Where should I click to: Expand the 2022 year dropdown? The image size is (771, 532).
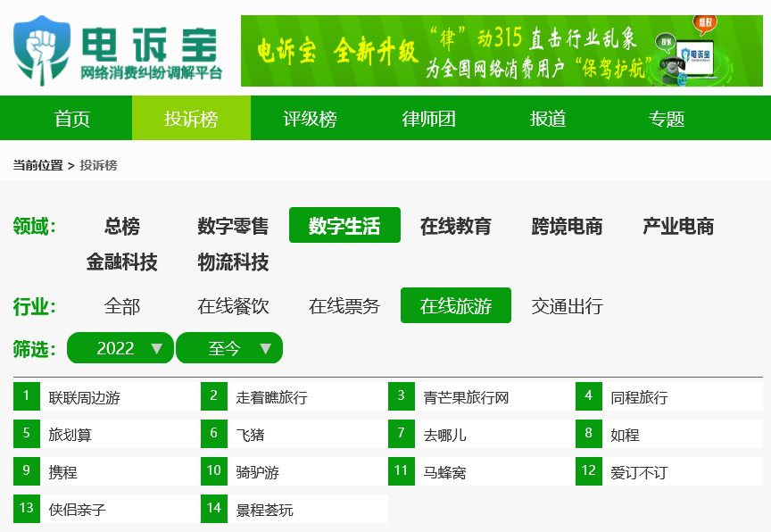coord(120,348)
